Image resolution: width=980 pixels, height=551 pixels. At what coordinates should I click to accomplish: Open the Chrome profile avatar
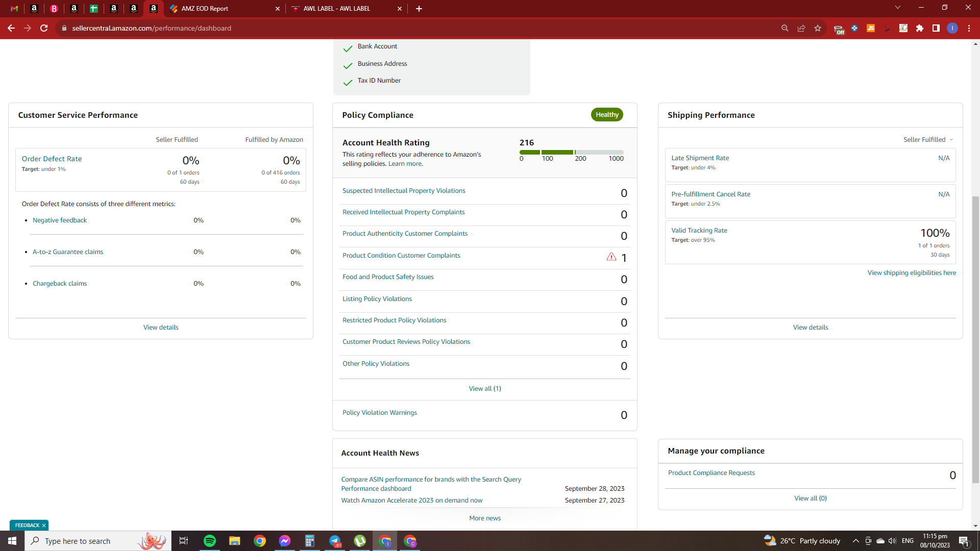(952, 28)
